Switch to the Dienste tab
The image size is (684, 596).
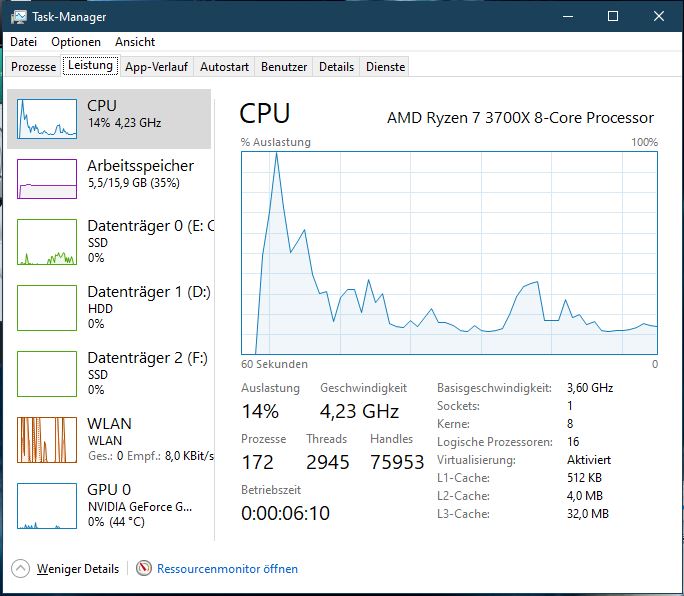point(385,67)
